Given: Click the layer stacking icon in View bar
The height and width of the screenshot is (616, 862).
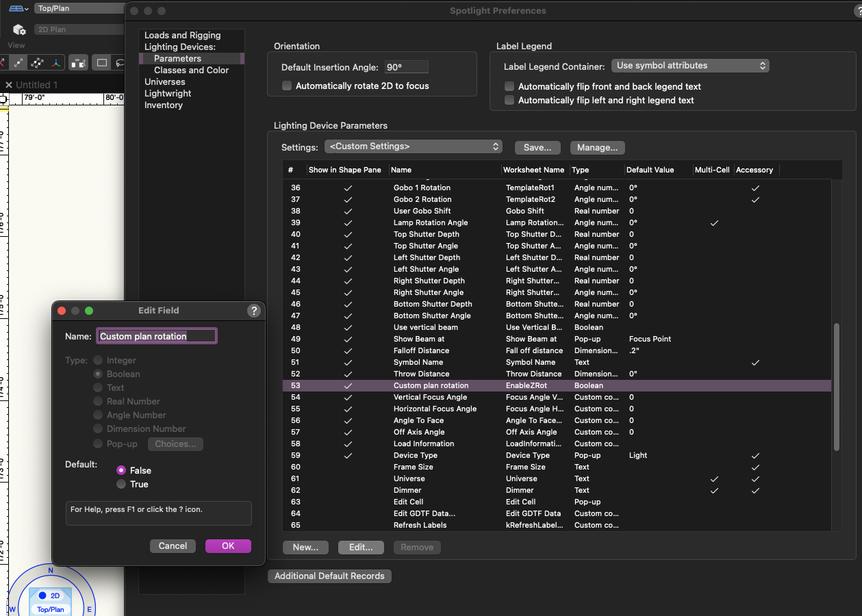Looking at the screenshot, I should pyautogui.click(x=79, y=63).
